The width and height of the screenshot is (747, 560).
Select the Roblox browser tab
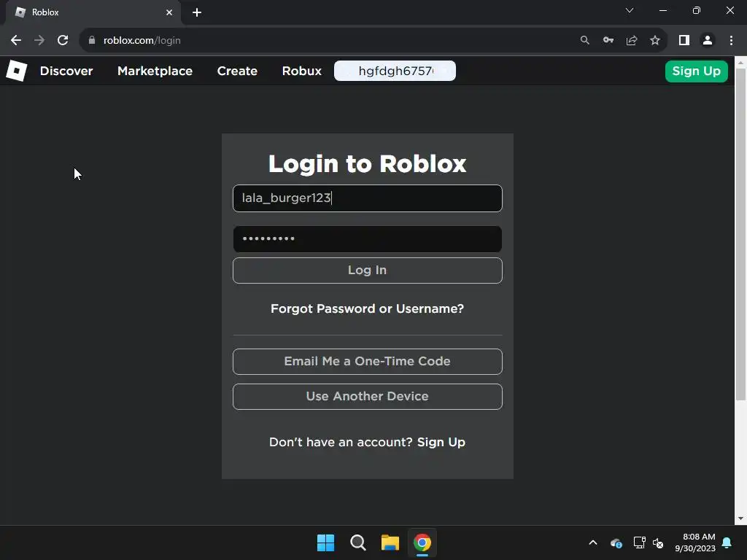click(x=93, y=12)
